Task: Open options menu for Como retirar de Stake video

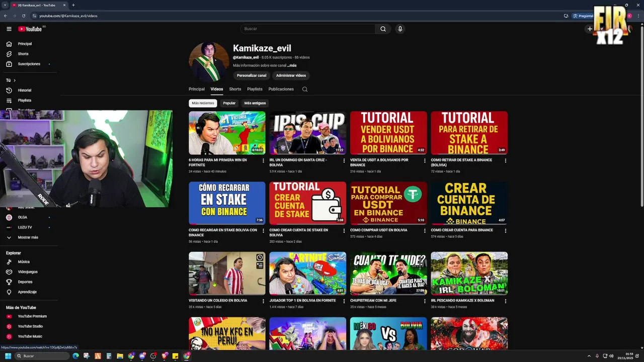Action: tap(506, 161)
